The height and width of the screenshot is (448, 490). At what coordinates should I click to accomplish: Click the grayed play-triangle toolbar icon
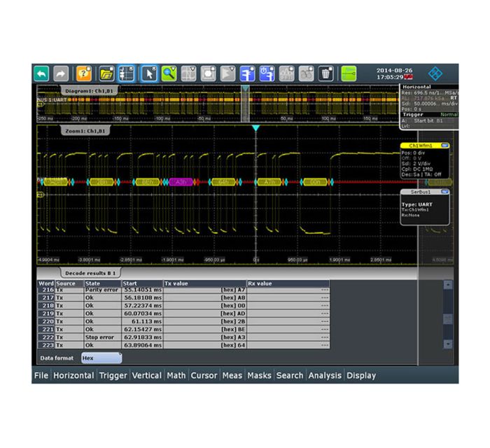tap(227, 74)
